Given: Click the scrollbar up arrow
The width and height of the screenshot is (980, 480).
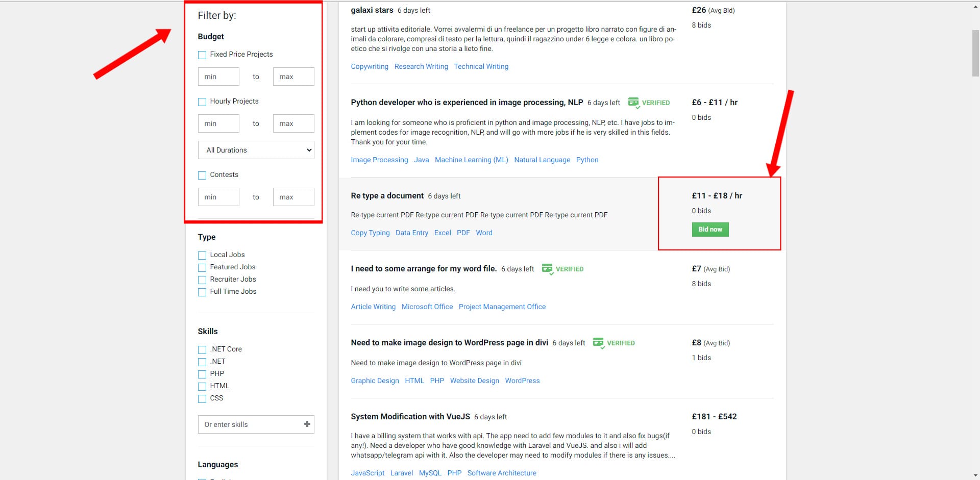Looking at the screenshot, I should (975, 7).
